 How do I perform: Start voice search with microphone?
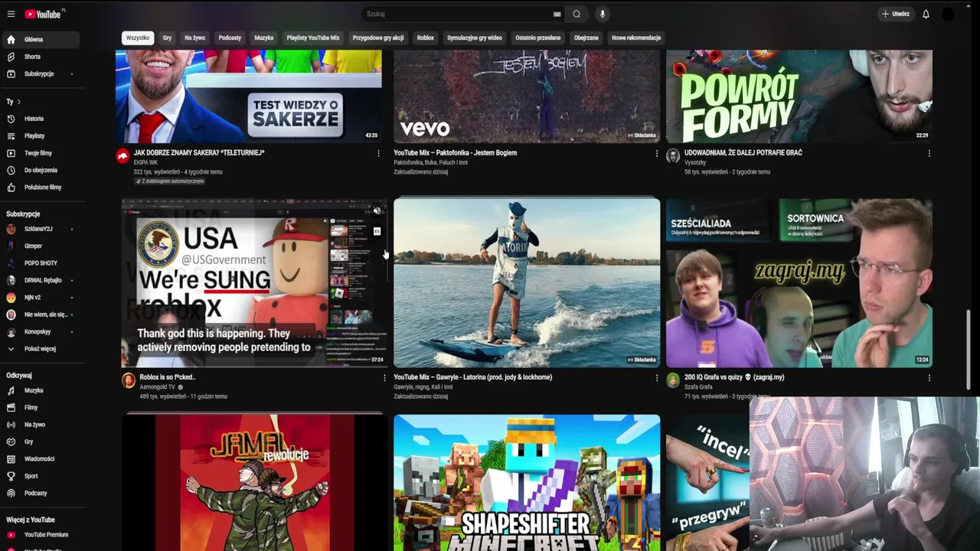pos(603,14)
